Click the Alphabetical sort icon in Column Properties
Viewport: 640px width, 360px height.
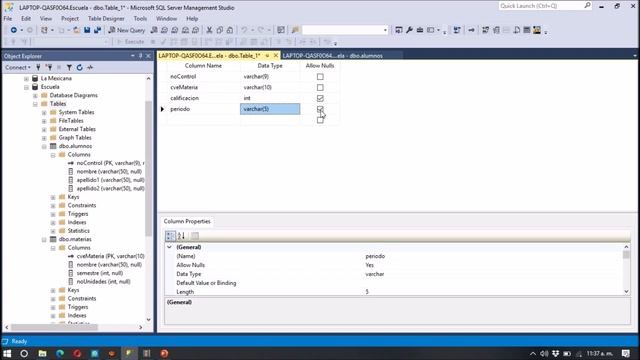pyautogui.click(x=181, y=236)
